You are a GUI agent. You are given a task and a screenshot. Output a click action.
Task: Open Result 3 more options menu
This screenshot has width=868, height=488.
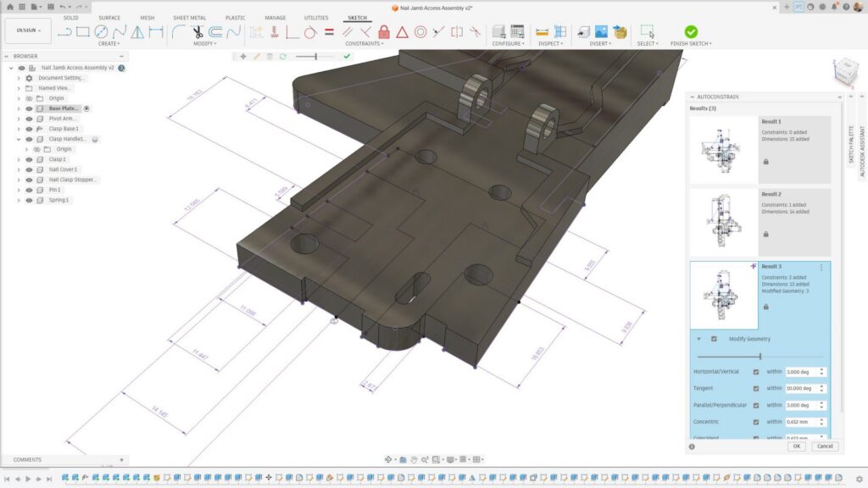[x=821, y=267]
